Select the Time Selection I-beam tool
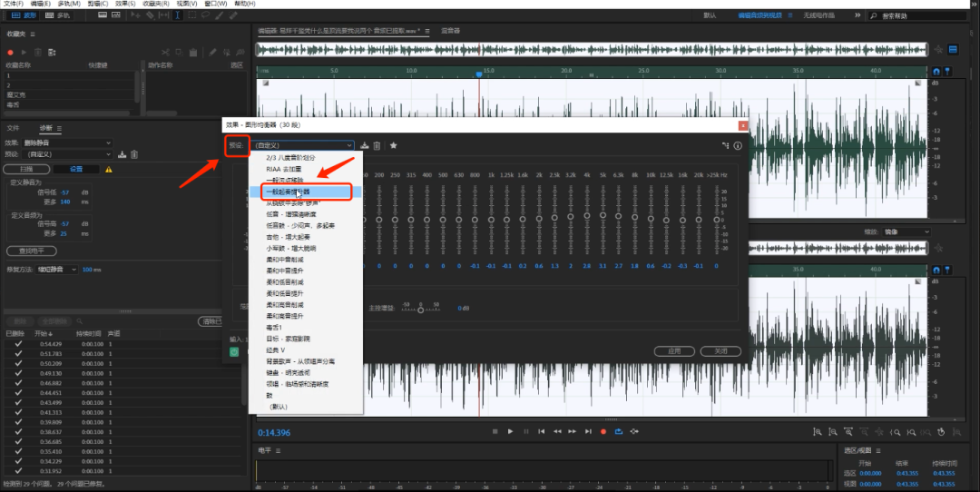Image resolution: width=980 pixels, height=492 pixels. pyautogui.click(x=178, y=15)
